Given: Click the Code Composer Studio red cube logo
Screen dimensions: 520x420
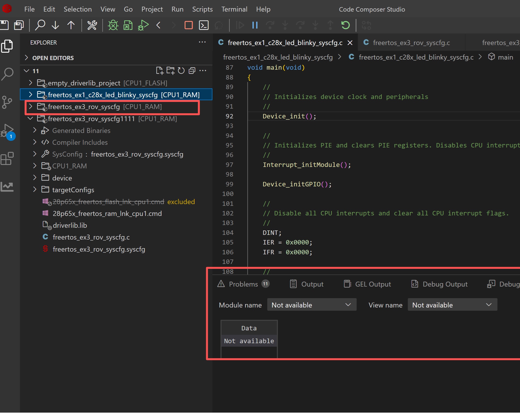Looking at the screenshot, I should coord(7,9).
